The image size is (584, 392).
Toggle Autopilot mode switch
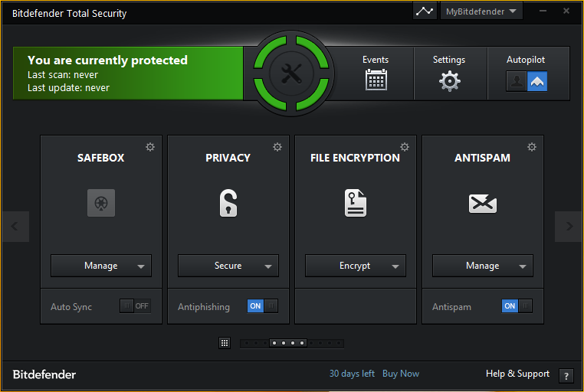[527, 81]
